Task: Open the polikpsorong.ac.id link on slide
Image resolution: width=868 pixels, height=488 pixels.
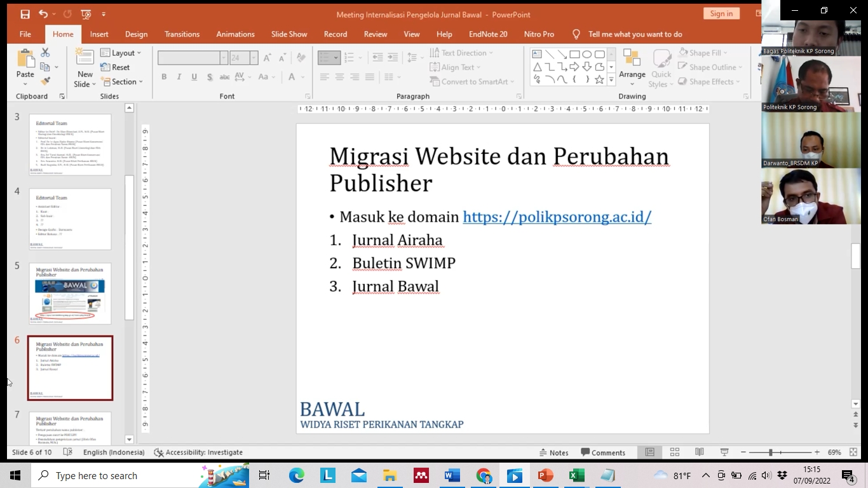Action: pyautogui.click(x=557, y=217)
